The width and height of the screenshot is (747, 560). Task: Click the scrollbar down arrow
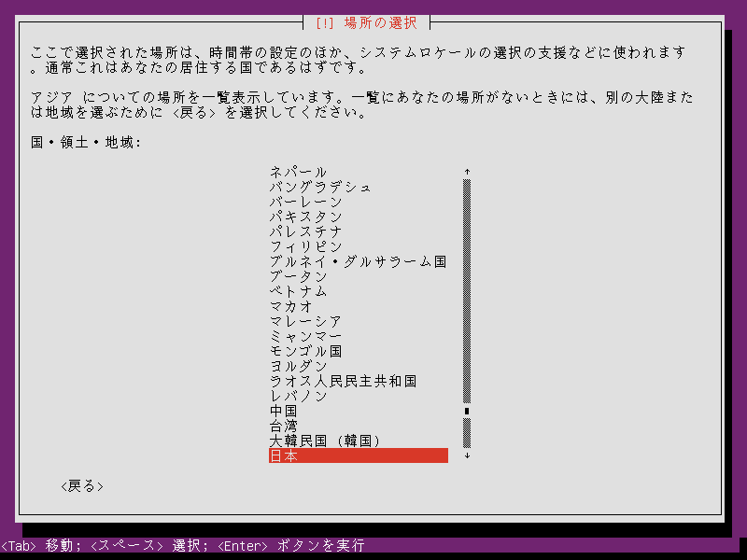pyautogui.click(x=467, y=455)
